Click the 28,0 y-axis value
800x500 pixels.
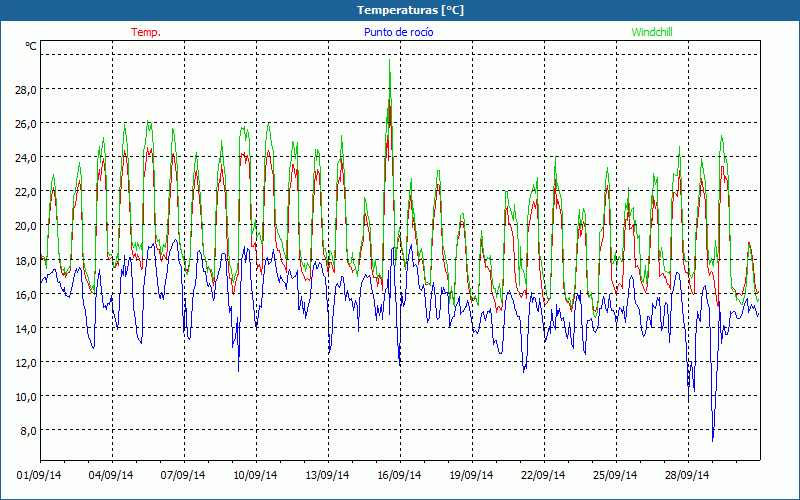(x=26, y=90)
